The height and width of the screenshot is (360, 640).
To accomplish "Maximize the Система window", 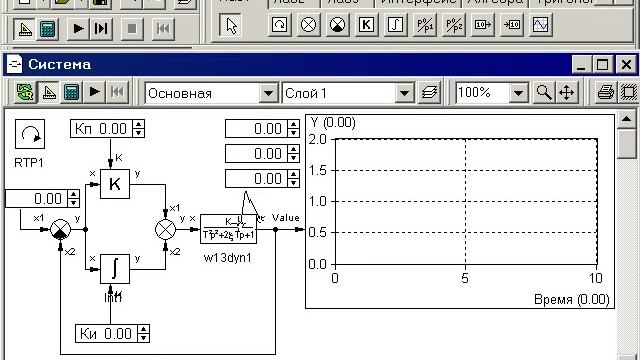I will click(602, 64).
